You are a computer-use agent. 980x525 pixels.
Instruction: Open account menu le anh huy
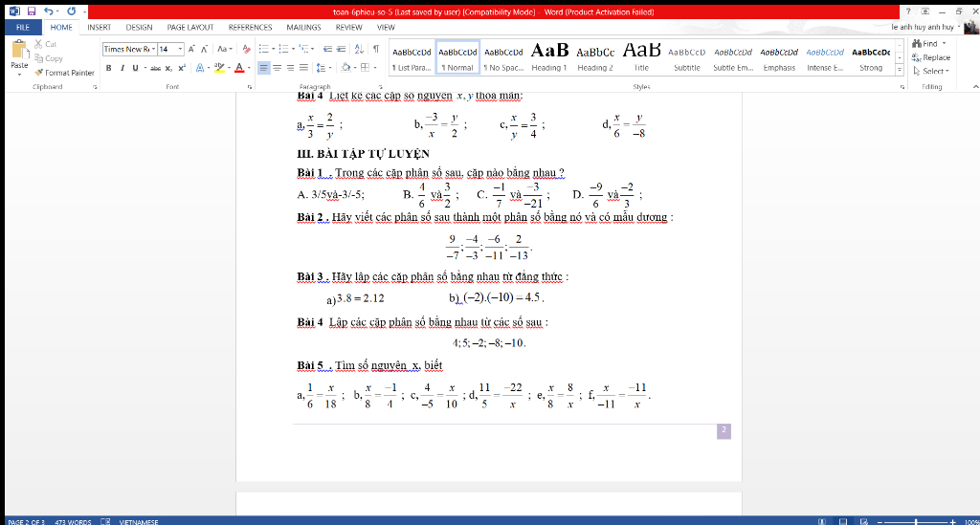click(x=926, y=27)
